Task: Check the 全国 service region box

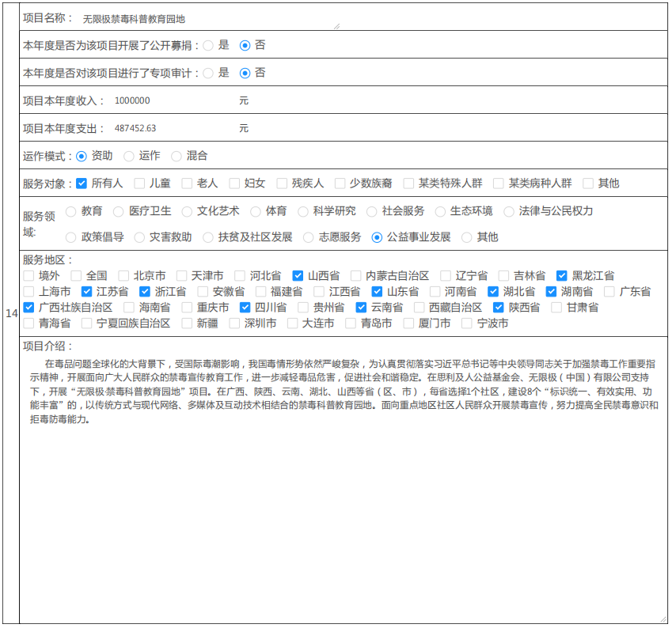Action: [x=77, y=276]
